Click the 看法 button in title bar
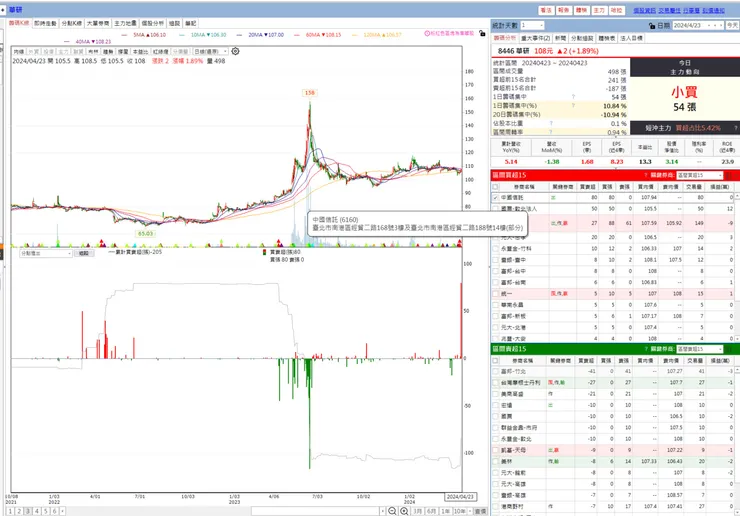This screenshot has height=516, width=740. [x=546, y=10]
